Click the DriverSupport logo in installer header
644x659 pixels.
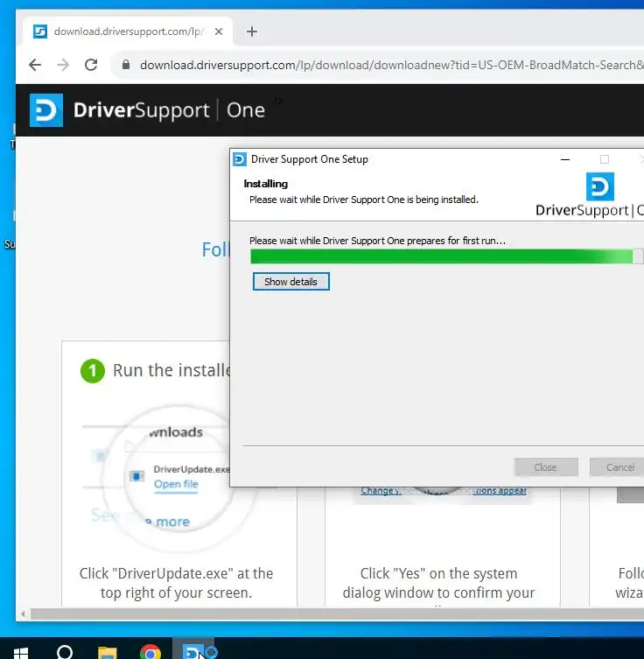point(600,186)
